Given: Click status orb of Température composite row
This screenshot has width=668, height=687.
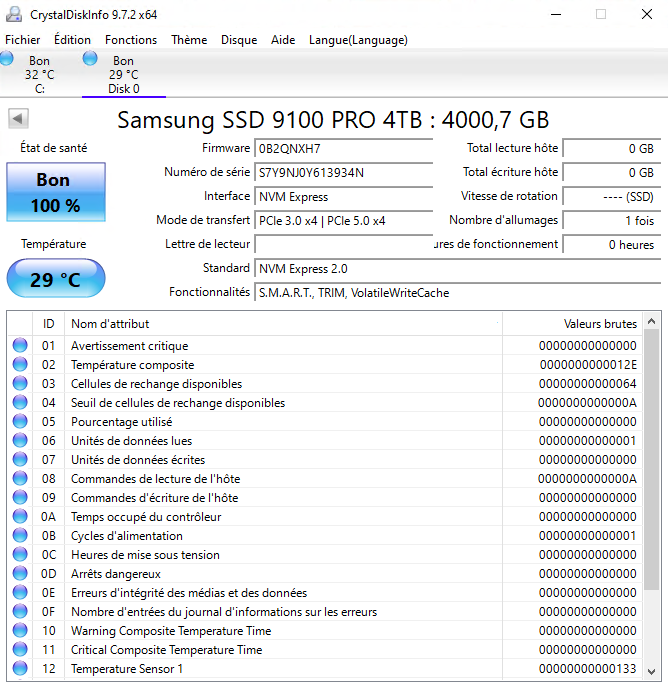Looking at the screenshot, I should pyautogui.click(x=20, y=364).
